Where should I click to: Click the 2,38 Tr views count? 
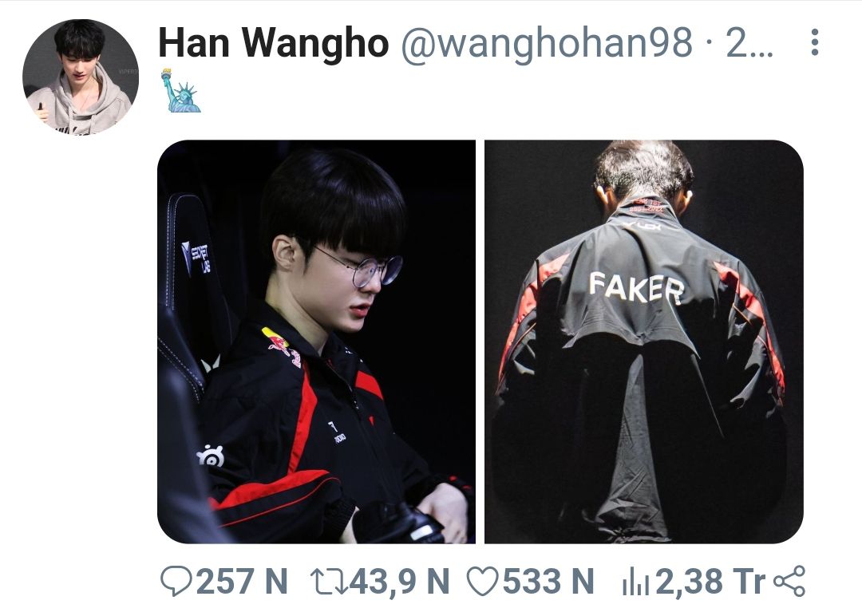coord(710,581)
